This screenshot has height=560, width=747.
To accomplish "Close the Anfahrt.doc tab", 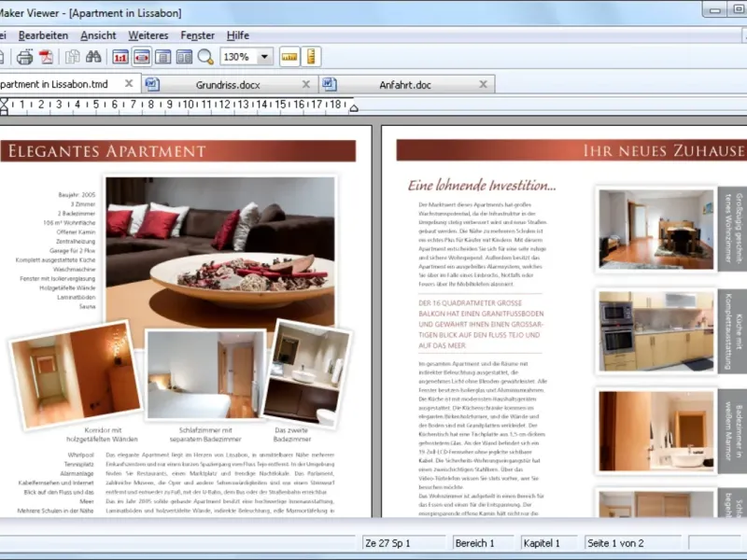I will [x=483, y=84].
